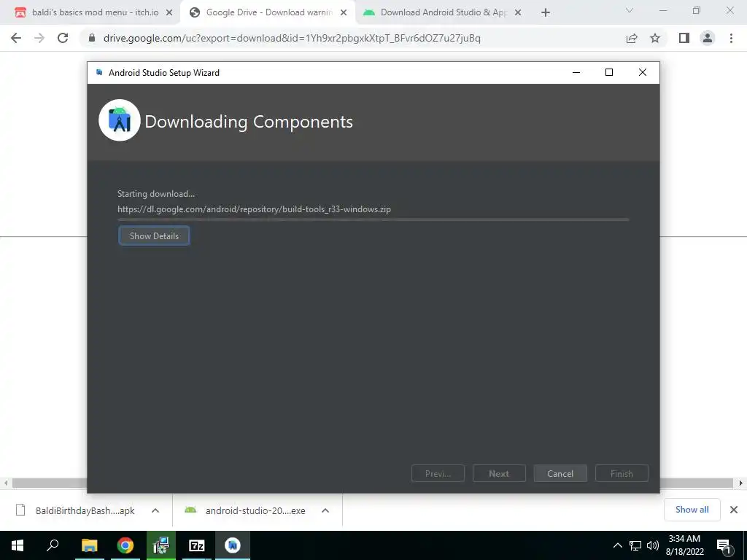Close the baldi's basics itch.io tab
Screen dimensions: 747x560
(x=169, y=13)
